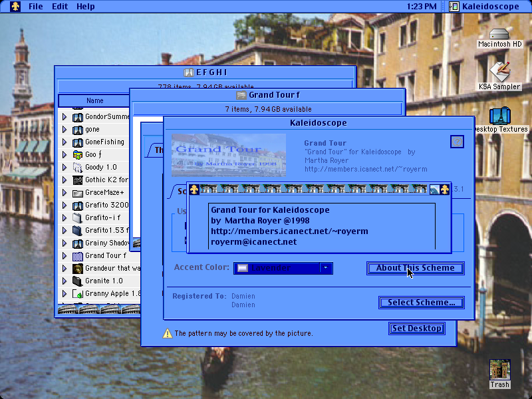Select the Goo f folder icon

pyautogui.click(x=78, y=155)
